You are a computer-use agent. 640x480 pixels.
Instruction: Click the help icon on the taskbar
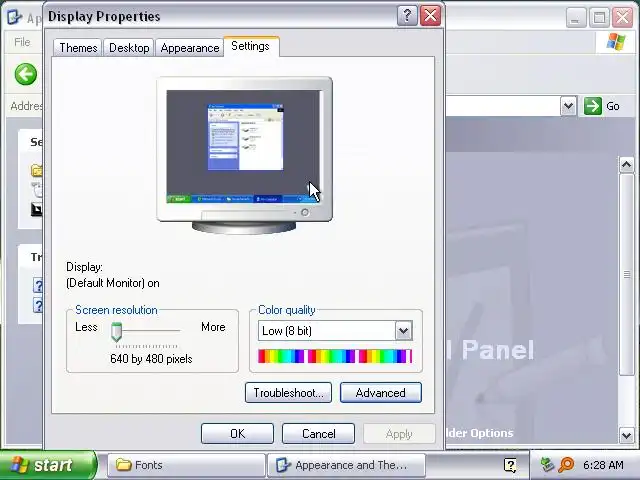pos(510,465)
